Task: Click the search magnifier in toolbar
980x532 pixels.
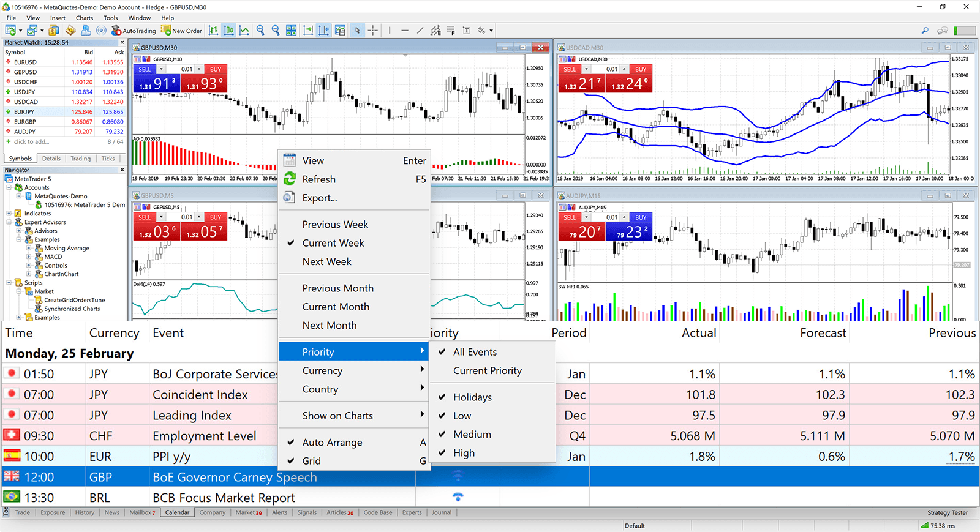Action: [x=925, y=31]
